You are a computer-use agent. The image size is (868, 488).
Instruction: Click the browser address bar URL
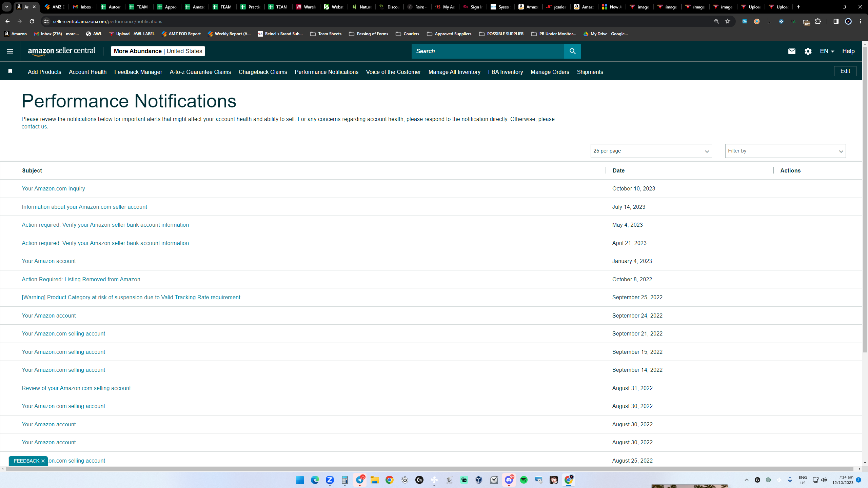point(107,21)
